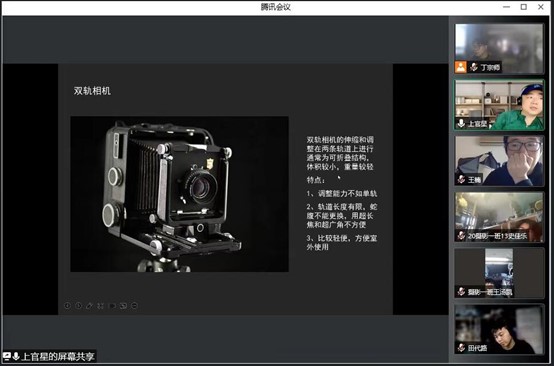Select the speaking participant 上官星's video tile
Image resolution: width=554 pixels, height=366 pixels.
tap(499, 105)
